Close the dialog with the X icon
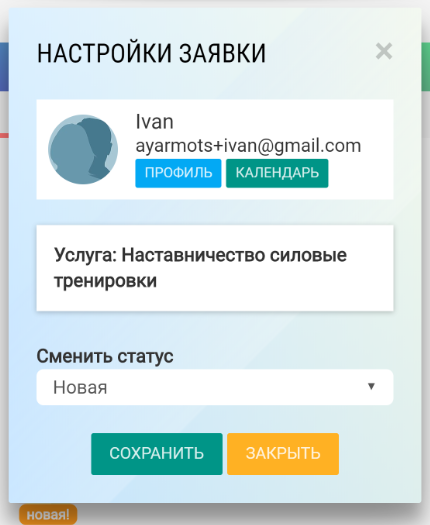Image resolution: width=430 pixels, height=525 pixels. click(x=384, y=51)
